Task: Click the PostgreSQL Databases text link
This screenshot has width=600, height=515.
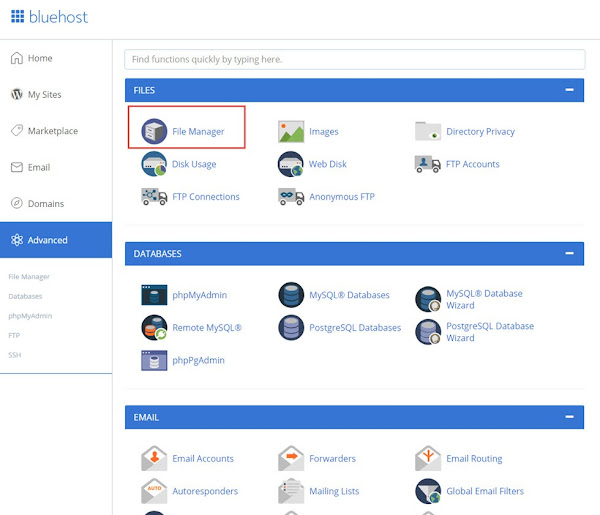Action: [355, 328]
